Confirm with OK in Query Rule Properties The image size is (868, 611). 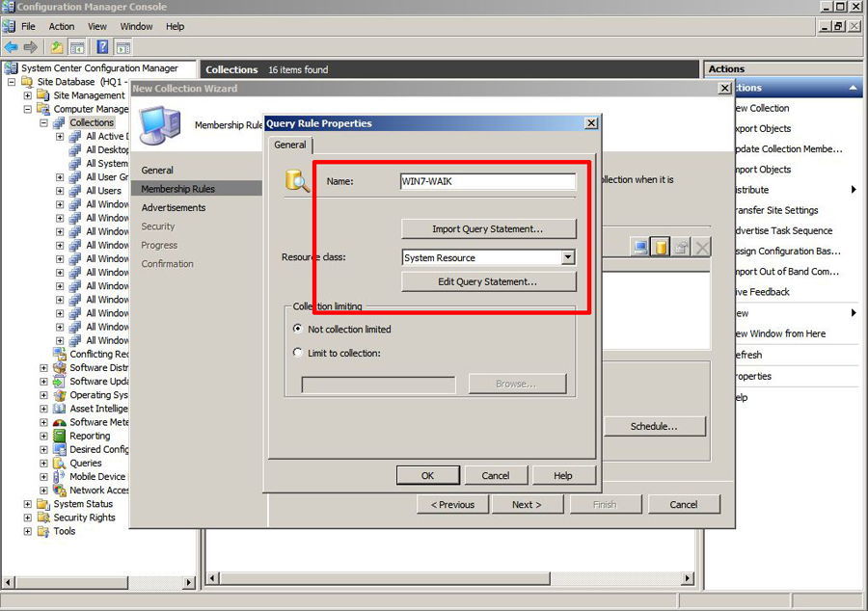428,475
